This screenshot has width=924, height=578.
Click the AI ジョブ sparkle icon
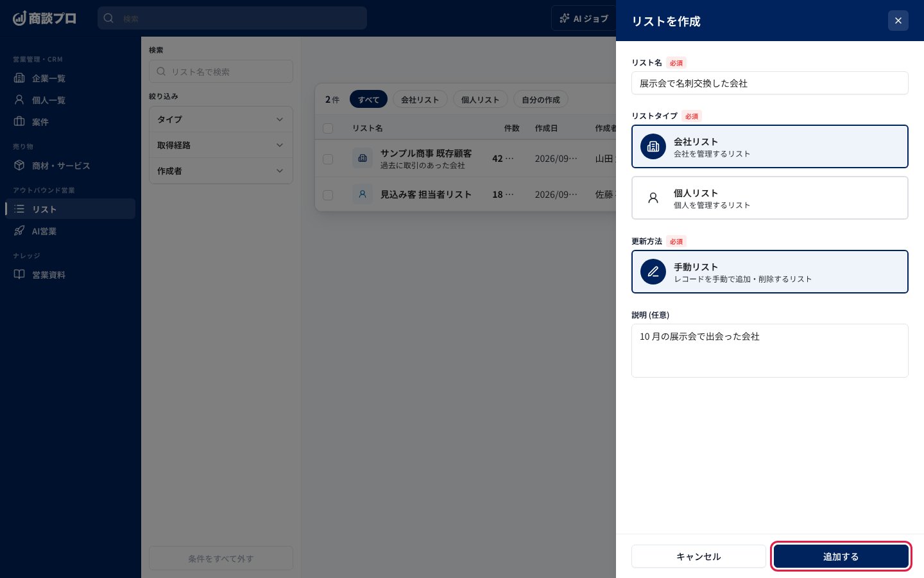565,19
